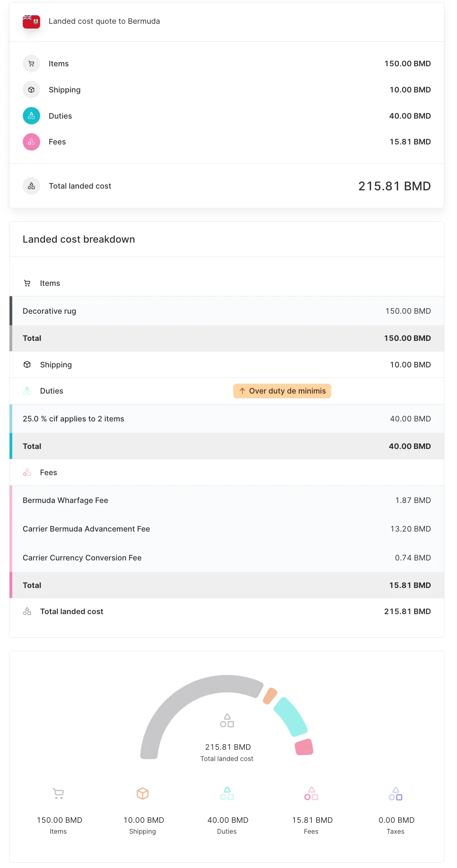This screenshot has height=868, width=457.
Task: Click the Duties triangle icon in chart legend
Action: pyautogui.click(x=227, y=795)
